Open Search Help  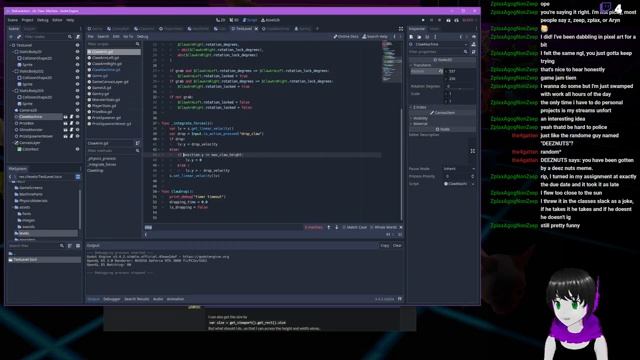(375, 37)
